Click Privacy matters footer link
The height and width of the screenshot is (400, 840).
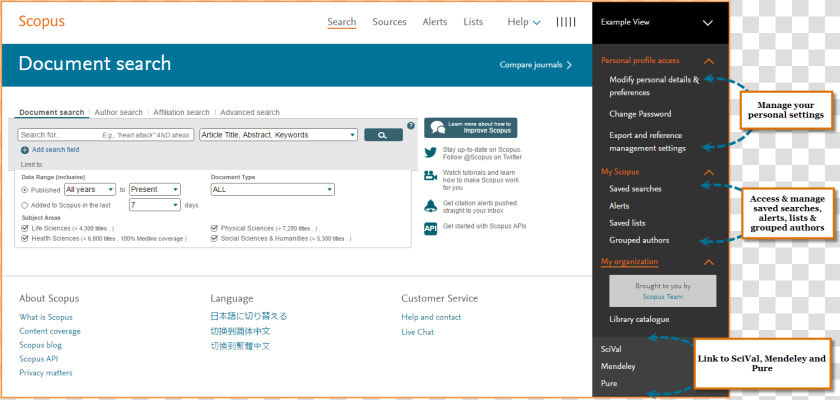tap(46, 373)
